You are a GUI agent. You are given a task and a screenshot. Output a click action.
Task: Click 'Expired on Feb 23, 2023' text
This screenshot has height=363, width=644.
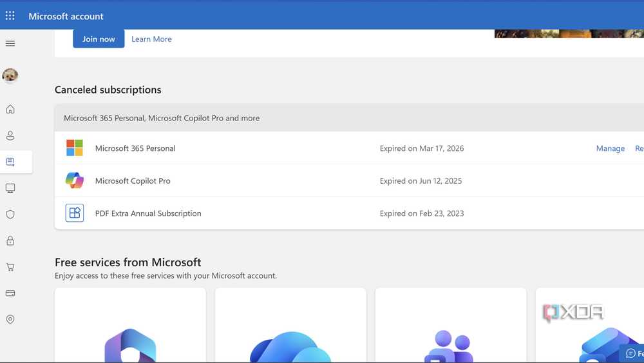[422, 213]
